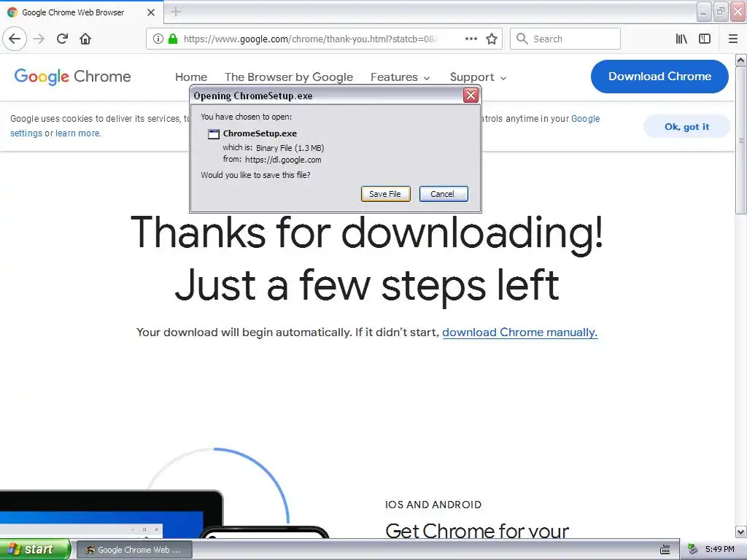Open The Browser by Google nav item
This screenshot has height=560, width=747.
tap(289, 77)
